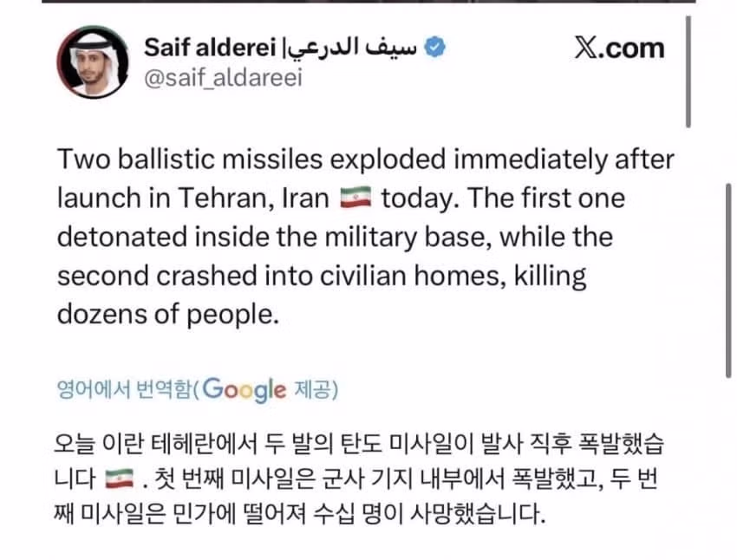The image size is (737, 560).
Task: Click the '영어에서 번역함' translation link
Action: coord(123,390)
